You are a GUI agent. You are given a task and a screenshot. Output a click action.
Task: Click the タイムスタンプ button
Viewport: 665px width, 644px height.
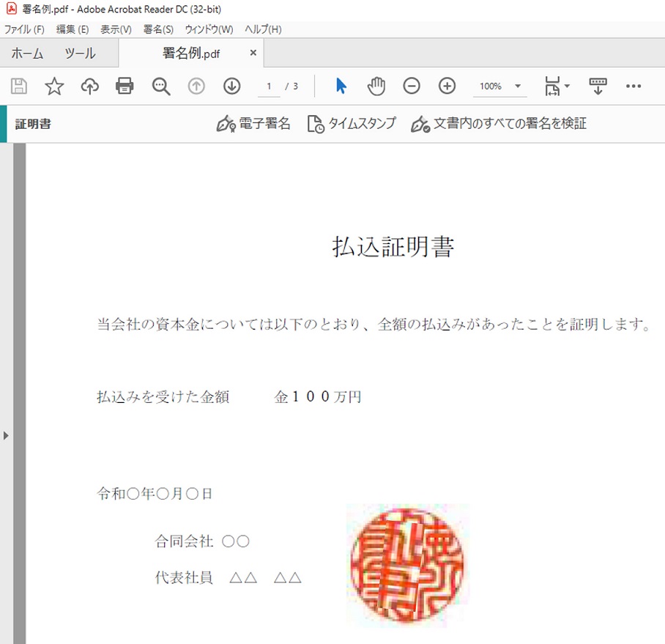coord(352,124)
